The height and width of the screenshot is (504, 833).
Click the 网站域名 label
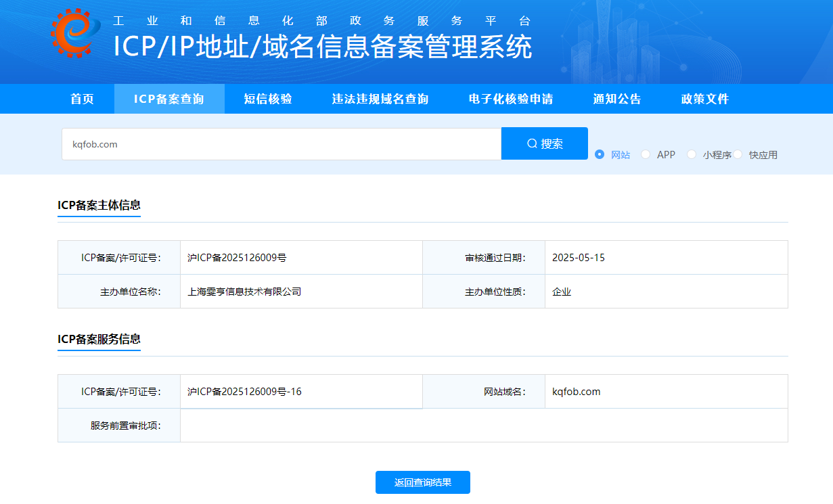[505, 392]
